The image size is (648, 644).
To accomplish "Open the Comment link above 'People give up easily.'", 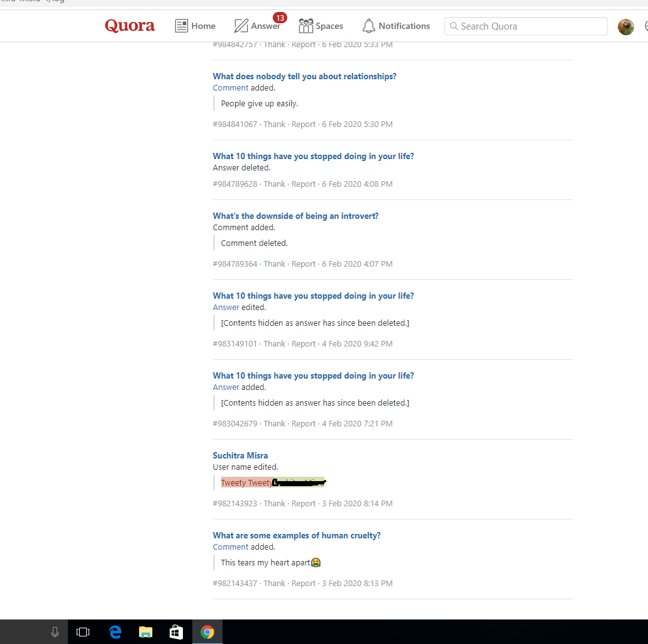I will pos(231,87).
